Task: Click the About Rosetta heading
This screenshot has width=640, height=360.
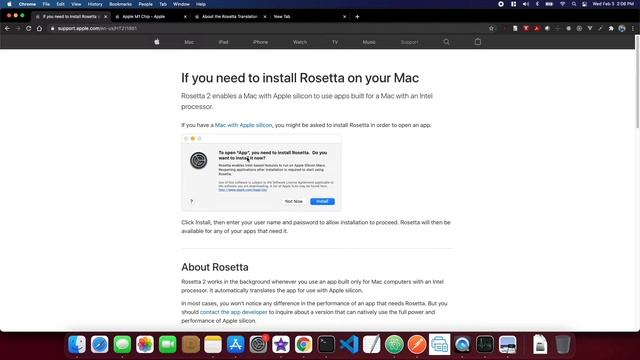Action: pyautogui.click(x=215, y=267)
